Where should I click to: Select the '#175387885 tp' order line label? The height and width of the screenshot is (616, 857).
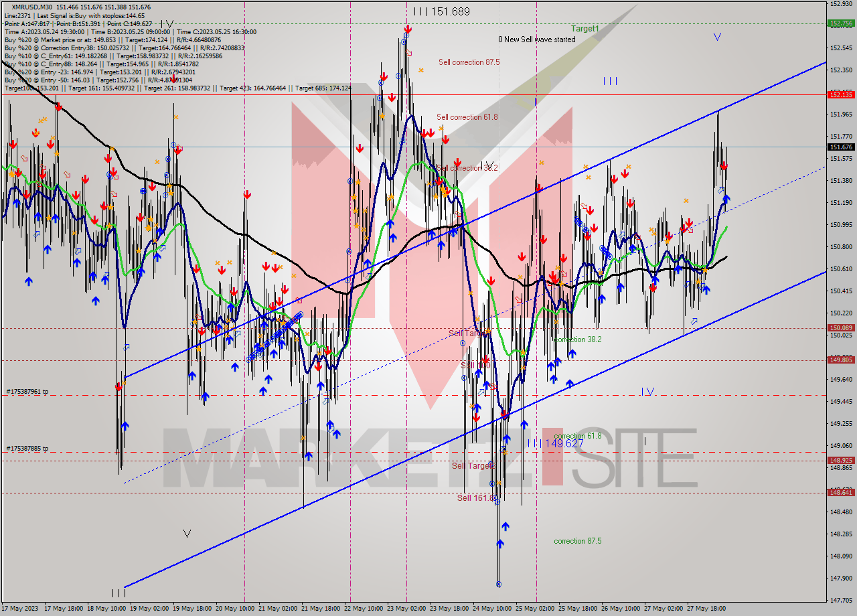[27, 449]
